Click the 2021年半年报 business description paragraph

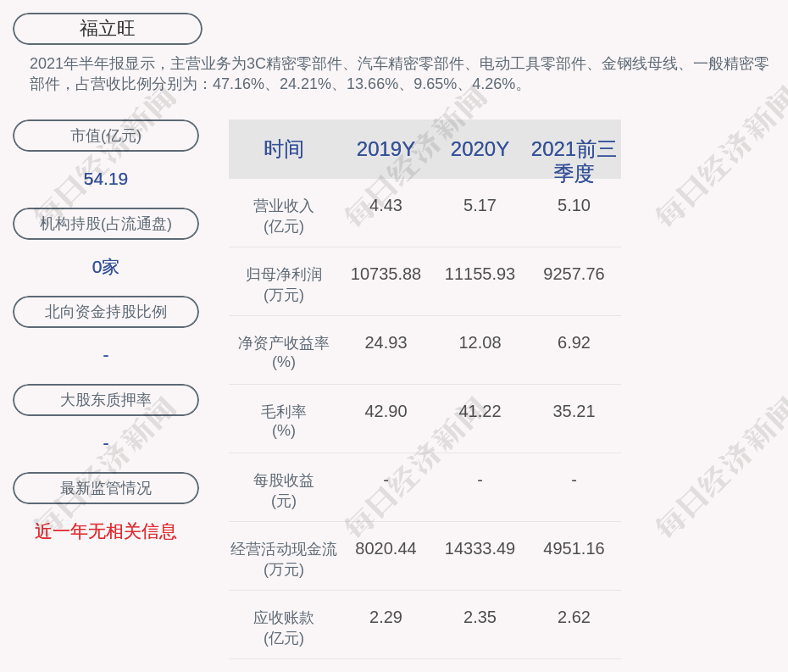tap(399, 74)
